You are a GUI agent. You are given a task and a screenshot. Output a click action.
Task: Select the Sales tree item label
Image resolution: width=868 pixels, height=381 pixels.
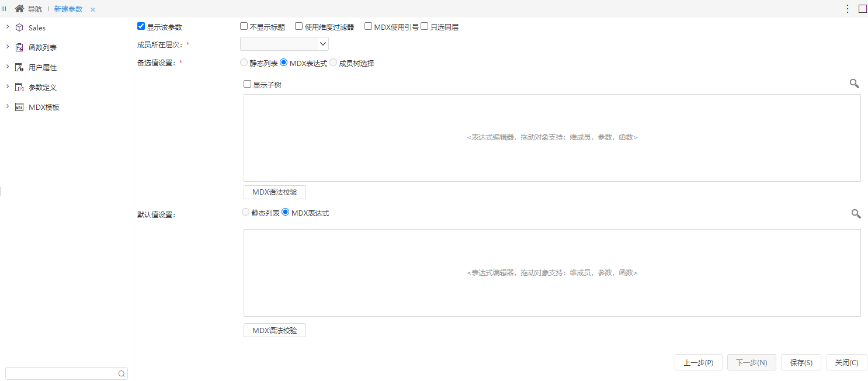point(37,27)
